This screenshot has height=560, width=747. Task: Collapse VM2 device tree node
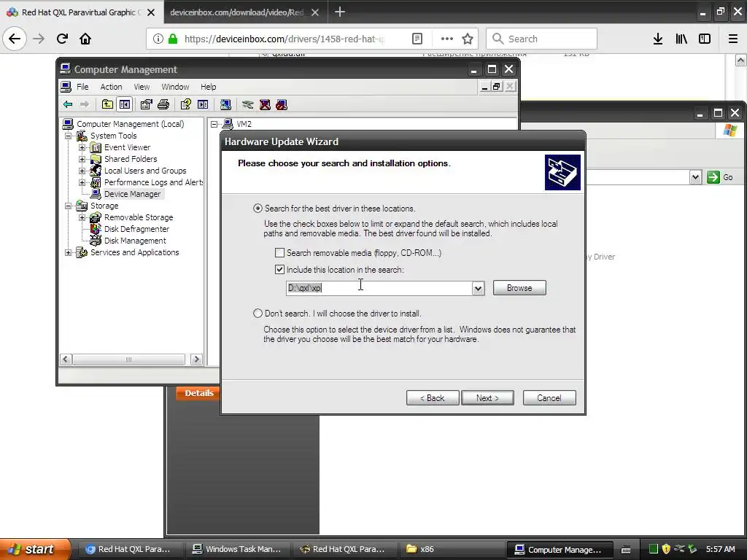point(214,124)
